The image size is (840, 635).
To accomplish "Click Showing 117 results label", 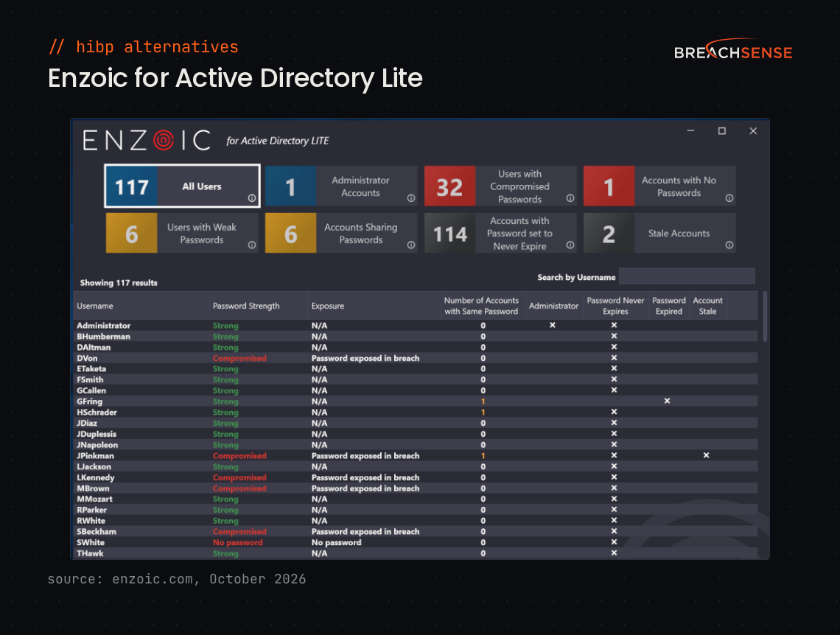I will pos(119,283).
